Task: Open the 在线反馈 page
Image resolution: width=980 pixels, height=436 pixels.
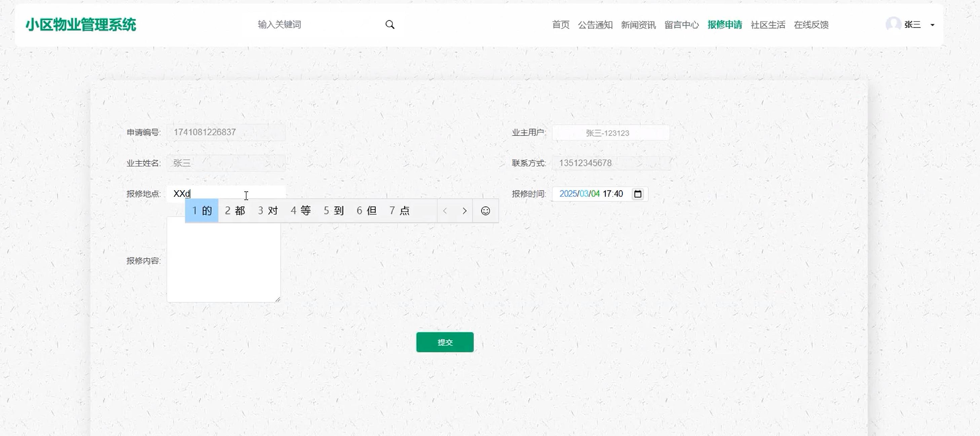Action: point(811,25)
